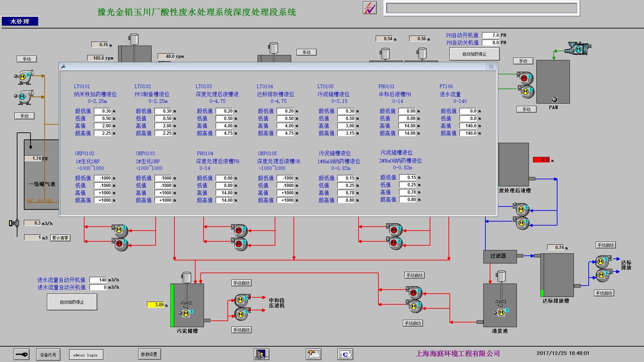The height and width of the screenshot is (362, 644).
Task: Open 参数设置 settings page
Action: tap(149, 354)
